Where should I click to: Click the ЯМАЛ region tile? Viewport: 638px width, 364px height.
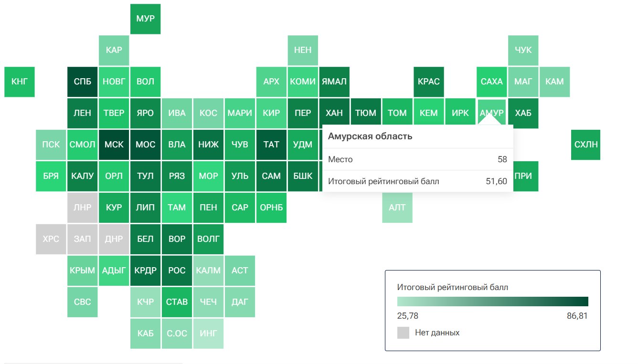(334, 82)
